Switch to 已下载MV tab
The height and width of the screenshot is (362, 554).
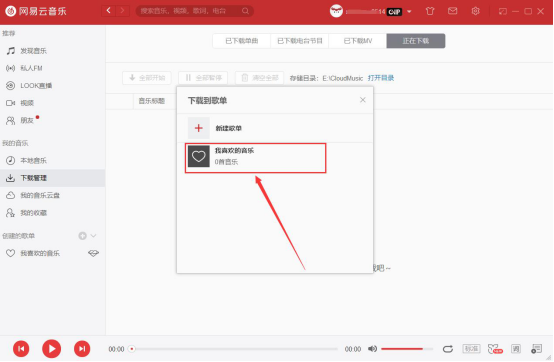358,41
